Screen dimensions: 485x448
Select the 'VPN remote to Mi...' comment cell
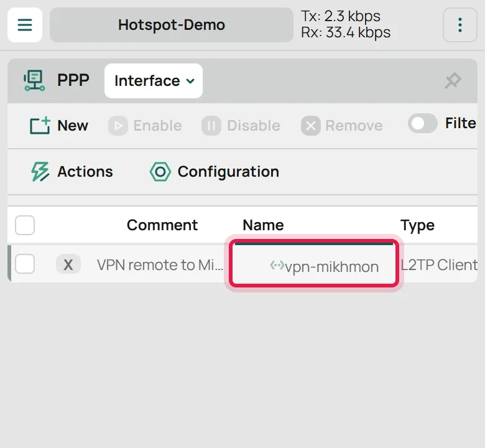(160, 265)
